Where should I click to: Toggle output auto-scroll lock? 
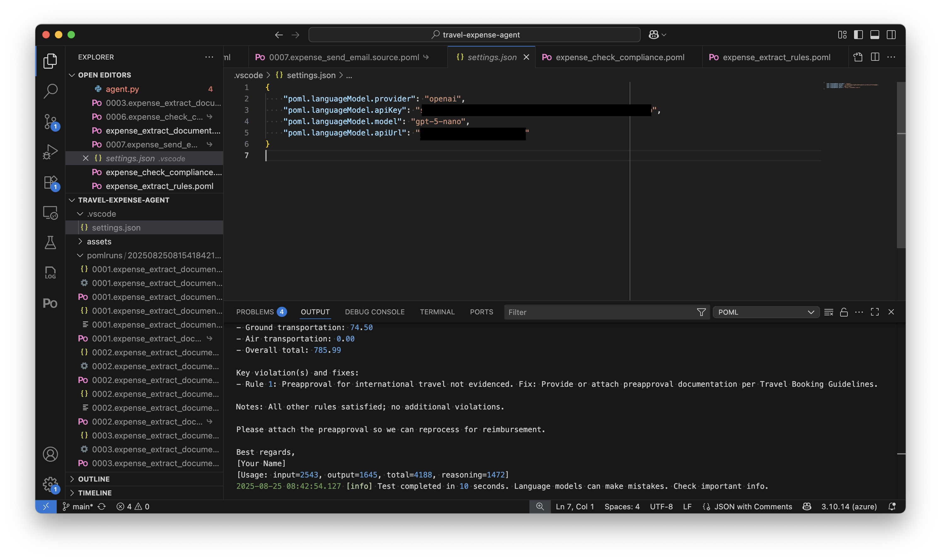(x=844, y=312)
